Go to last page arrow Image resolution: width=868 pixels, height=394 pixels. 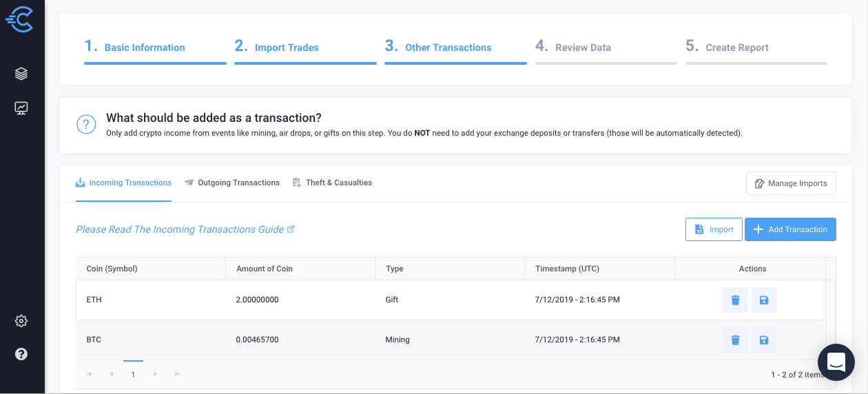click(x=177, y=374)
